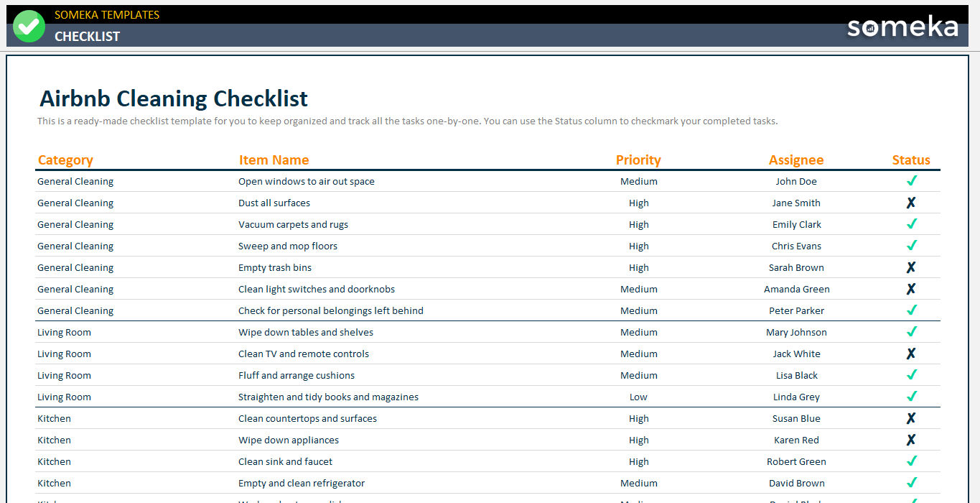The image size is (980, 503).
Task: Select 'Wipe down tables and shelves' cell
Action: [306, 333]
